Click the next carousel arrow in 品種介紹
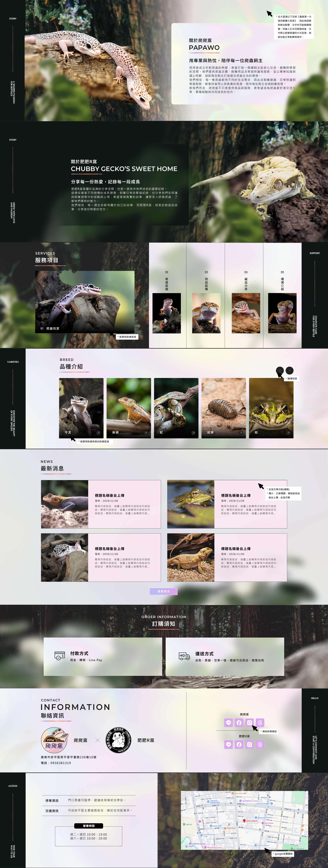Viewport: 328px width, 868px height. (290, 370)
